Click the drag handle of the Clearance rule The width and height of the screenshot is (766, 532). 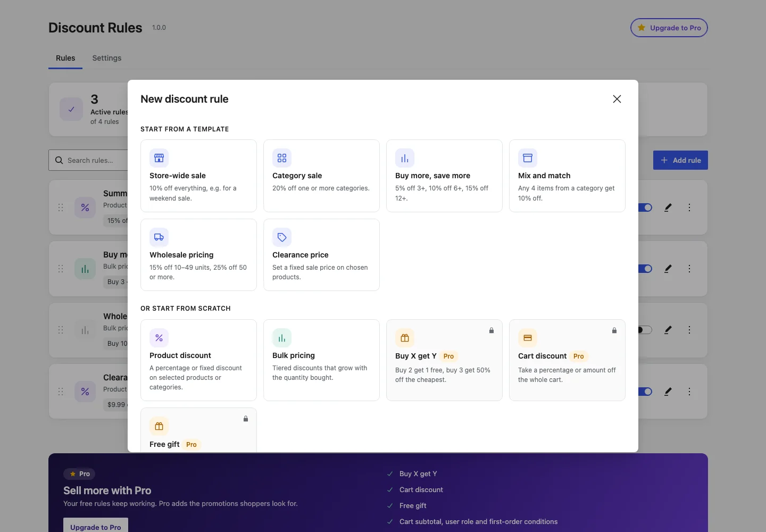[61, 392]
